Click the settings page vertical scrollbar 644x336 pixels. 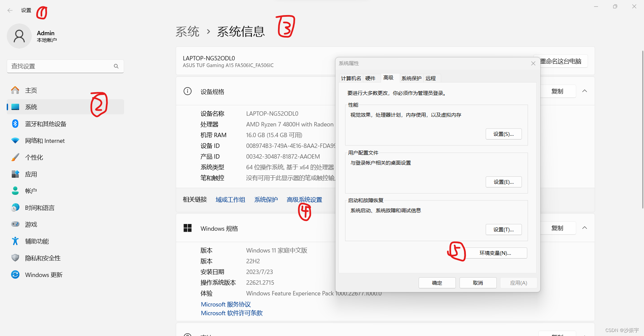(x=642, y=129)
